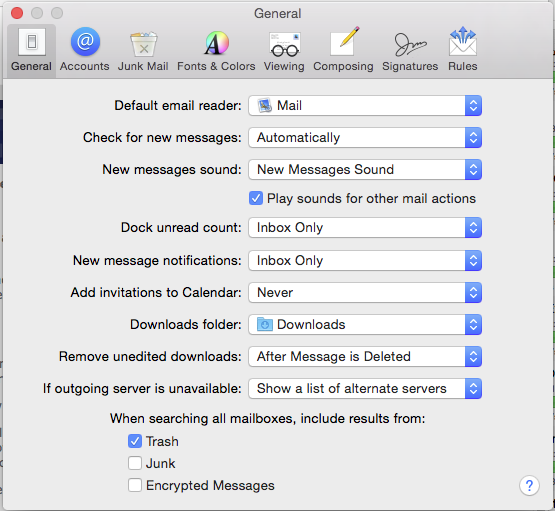Open Signatures preferences icon
This screenshot has width=555, height=511.
pos(410,44)
